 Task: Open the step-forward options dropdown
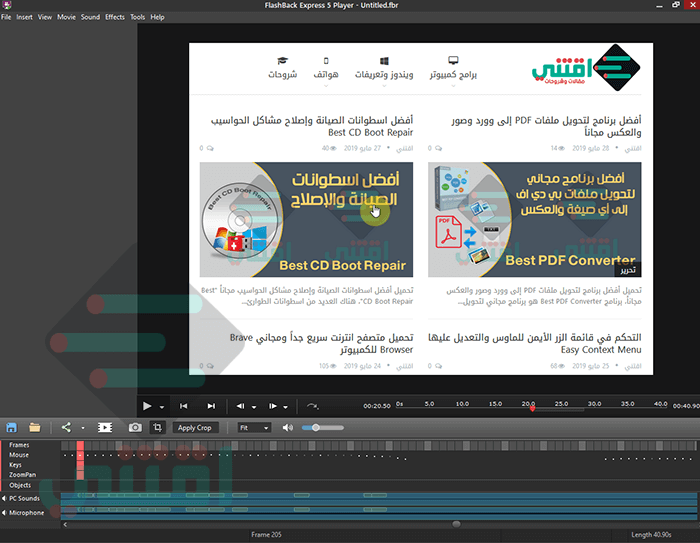click(x=285, y=407)
